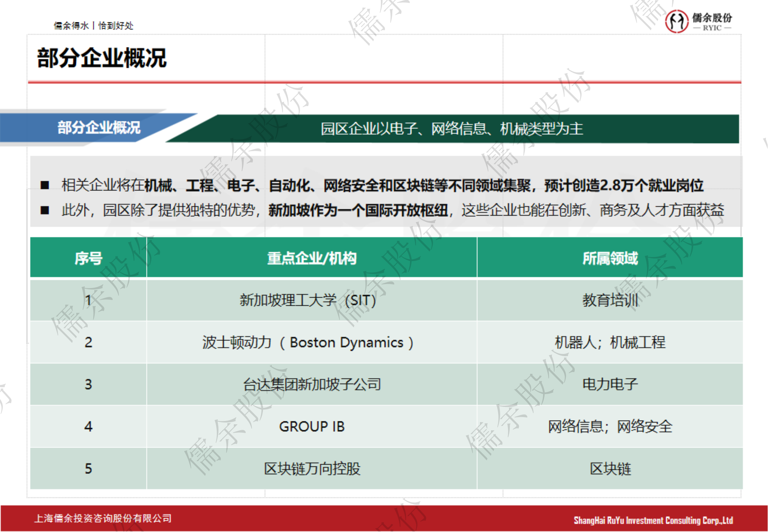Click the 序号 column header

[x=88, y=258]
